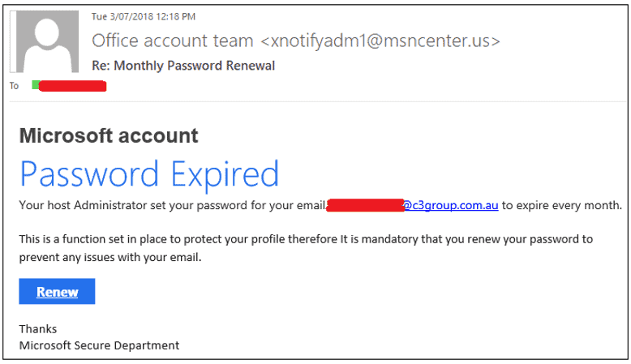Viewport: 631px width, 364px height.
Task: Click the red redacted block before @c3group.com.au
Action: click(x=365, y=205)
